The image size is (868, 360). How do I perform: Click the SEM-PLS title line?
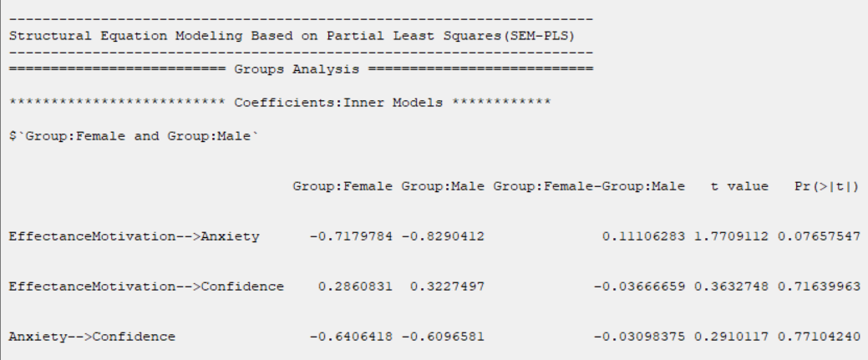click(292, 36)
